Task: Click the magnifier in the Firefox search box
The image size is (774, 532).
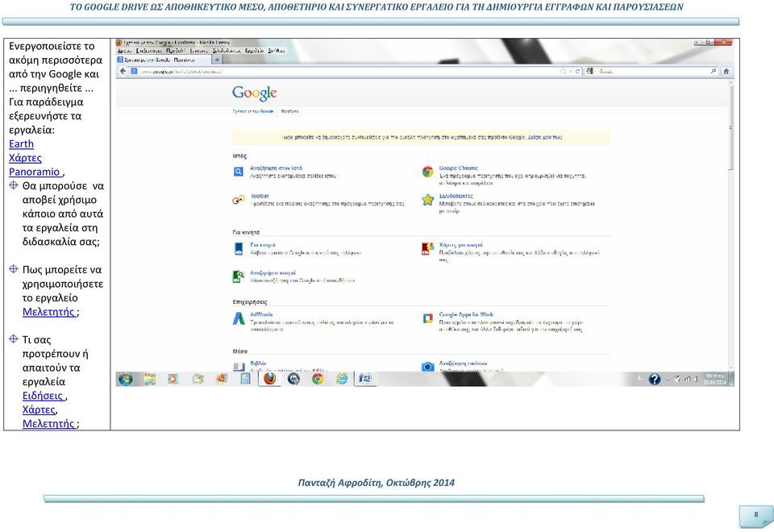Action: [x=714, y=71]
